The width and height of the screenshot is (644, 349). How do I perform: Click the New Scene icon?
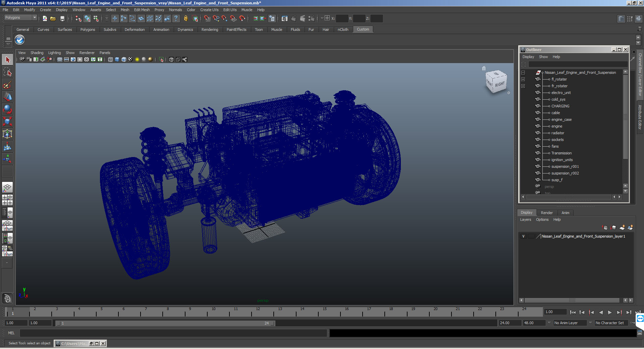(x=45, y=18)
